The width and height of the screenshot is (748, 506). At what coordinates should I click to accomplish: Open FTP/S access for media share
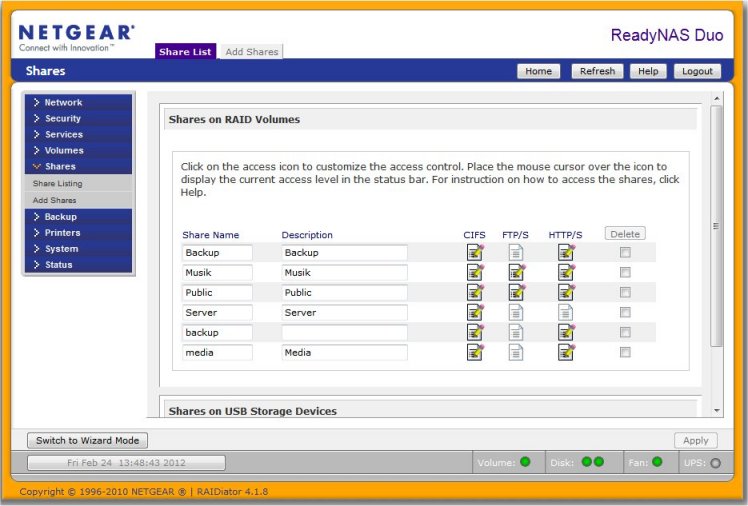point(516,352)
